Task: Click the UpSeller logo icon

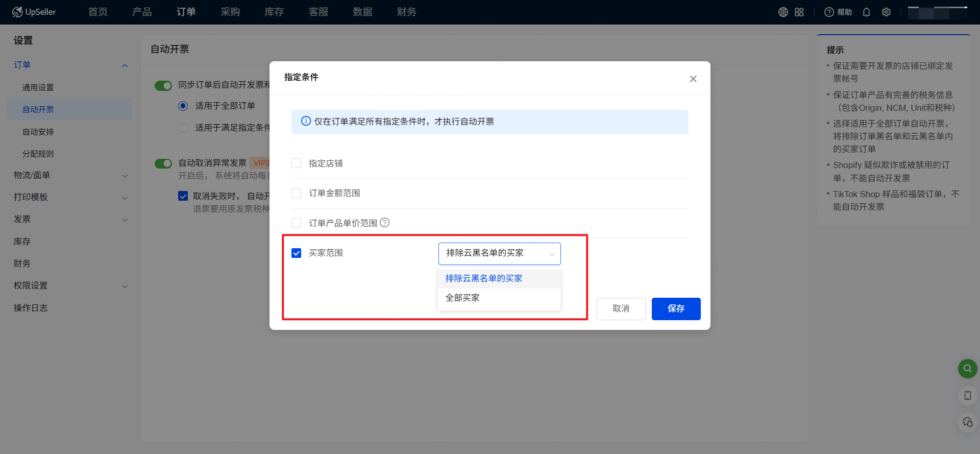Action: click(x=17, y=12)
